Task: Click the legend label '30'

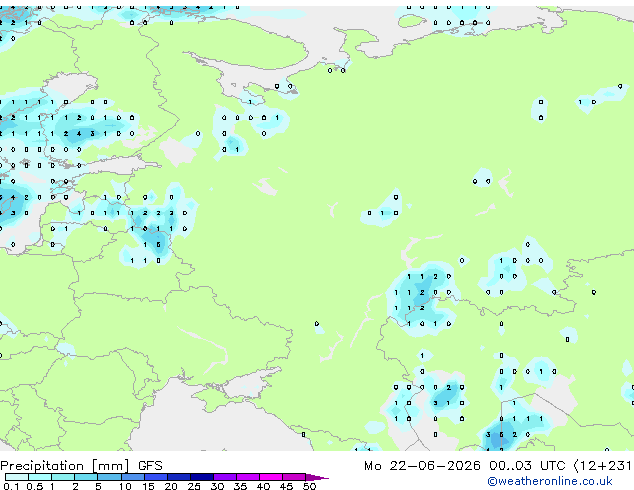Action: pyautogui.click(x=217, y=486)
